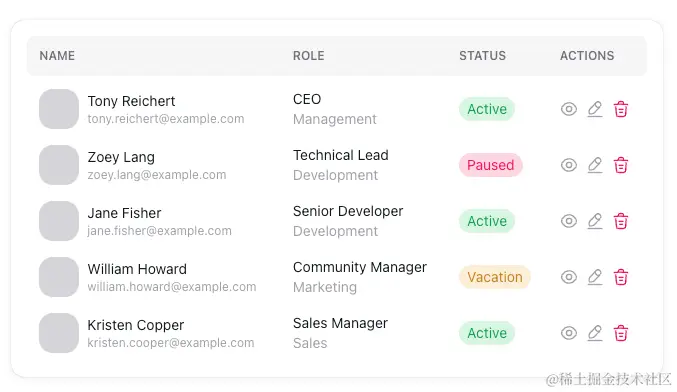This screenshot has width=677, height=392.
Task: Show Zoey Lang's details via eye icon
Action: 569,165
